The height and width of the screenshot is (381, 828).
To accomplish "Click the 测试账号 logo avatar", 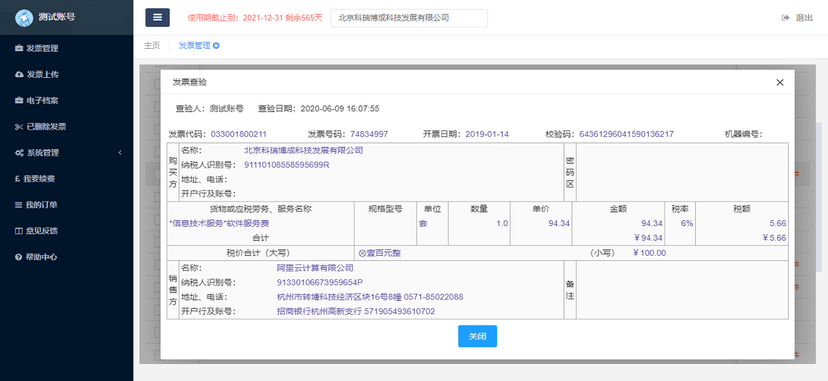I will tap(24, 17).
